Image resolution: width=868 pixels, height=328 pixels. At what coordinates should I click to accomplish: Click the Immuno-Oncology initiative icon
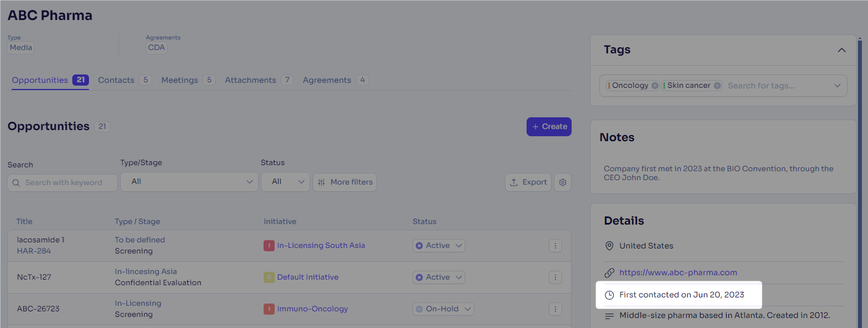pos(269,309)
